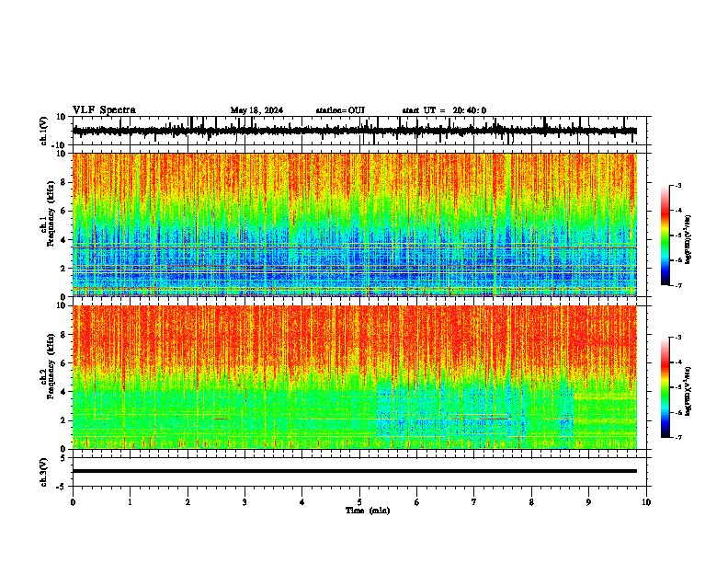
Task: Click the "Time (min)" x-axis label
Action: (x=368, y=511)
